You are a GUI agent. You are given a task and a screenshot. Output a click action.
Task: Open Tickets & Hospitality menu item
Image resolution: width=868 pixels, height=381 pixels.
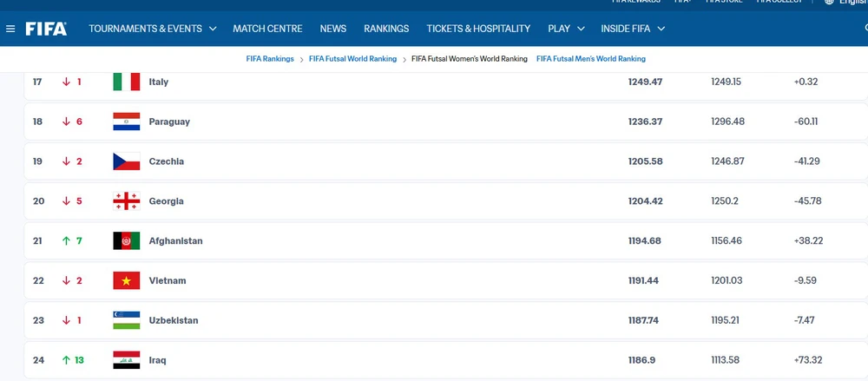coord(478,29)
